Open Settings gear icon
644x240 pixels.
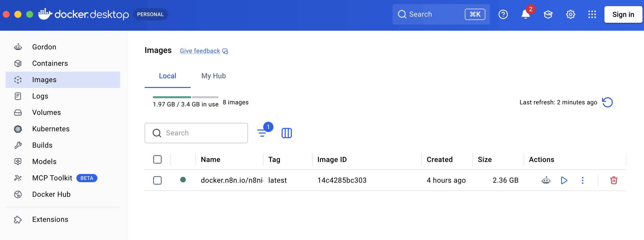[571, 14]
